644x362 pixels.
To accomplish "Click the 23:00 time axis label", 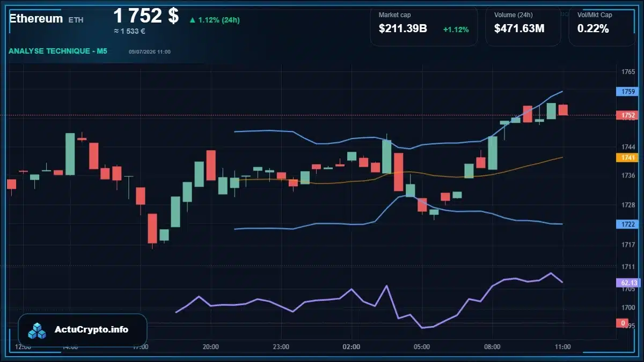I will click(281, 347).
